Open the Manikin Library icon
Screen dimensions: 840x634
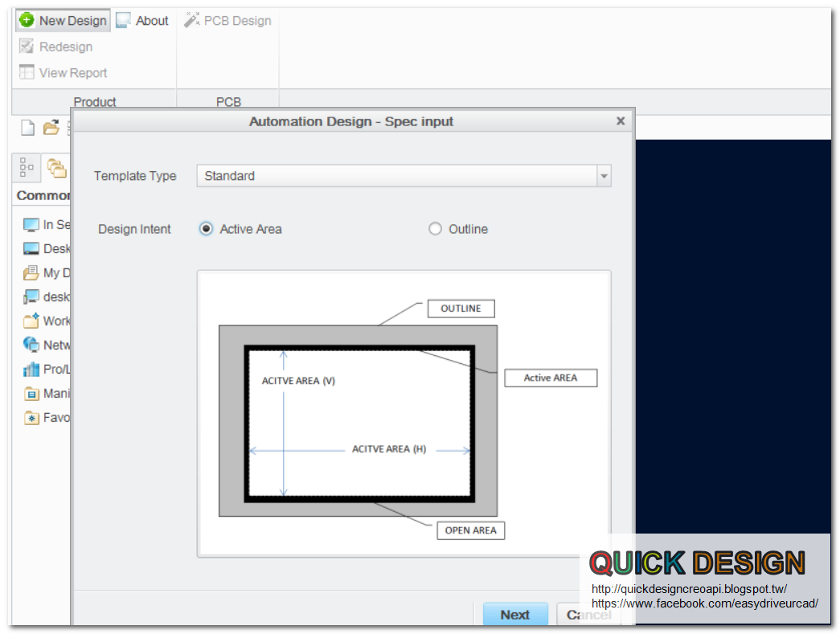coord(30,393)
